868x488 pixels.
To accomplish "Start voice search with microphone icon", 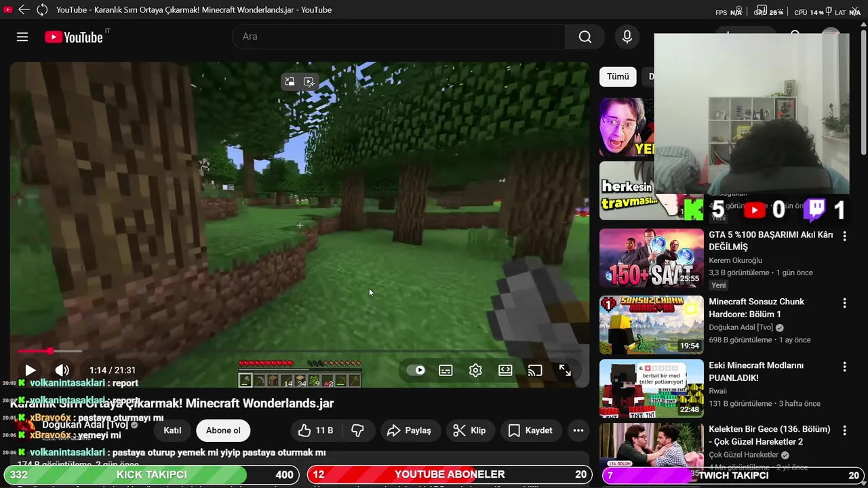I will click(x=627, y=37).
